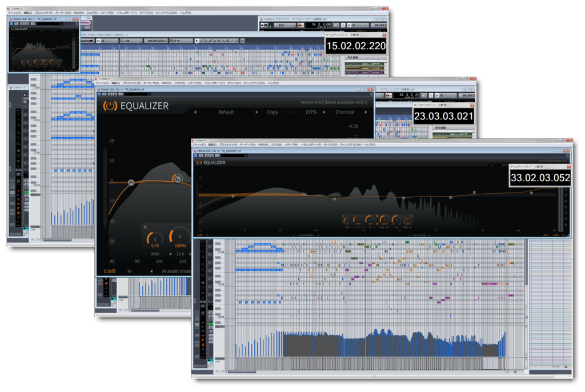Select the high-pass EQ node on the curve
This screenshot has height=392, width=585.
pyautogui.click(x=131, y=182)
